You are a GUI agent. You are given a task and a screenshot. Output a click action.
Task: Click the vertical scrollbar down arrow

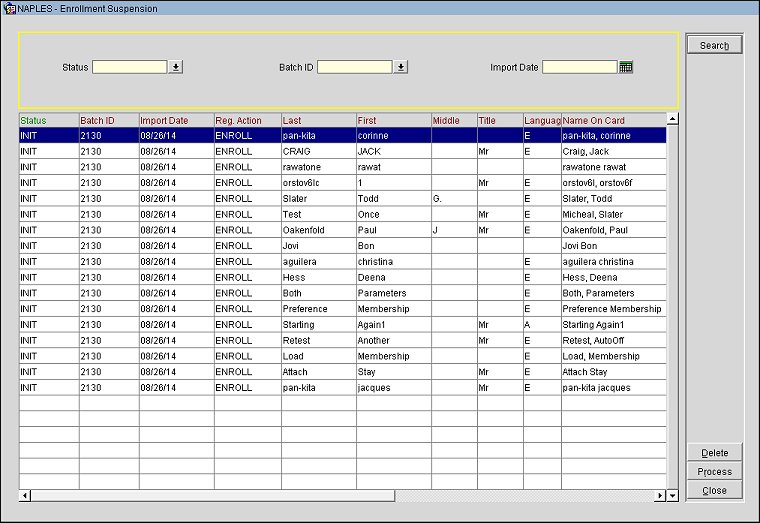coord(672,495)
